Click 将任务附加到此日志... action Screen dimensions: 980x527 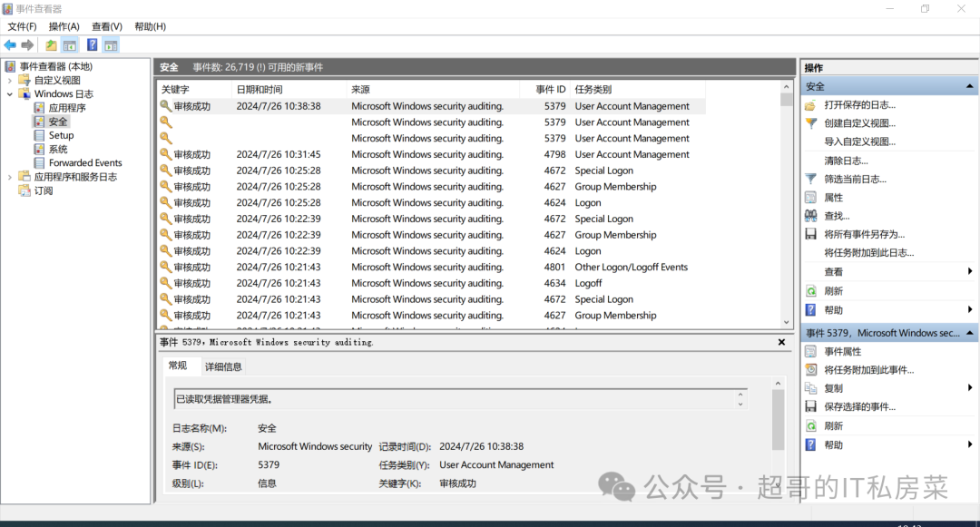click(x=868, y=253)
